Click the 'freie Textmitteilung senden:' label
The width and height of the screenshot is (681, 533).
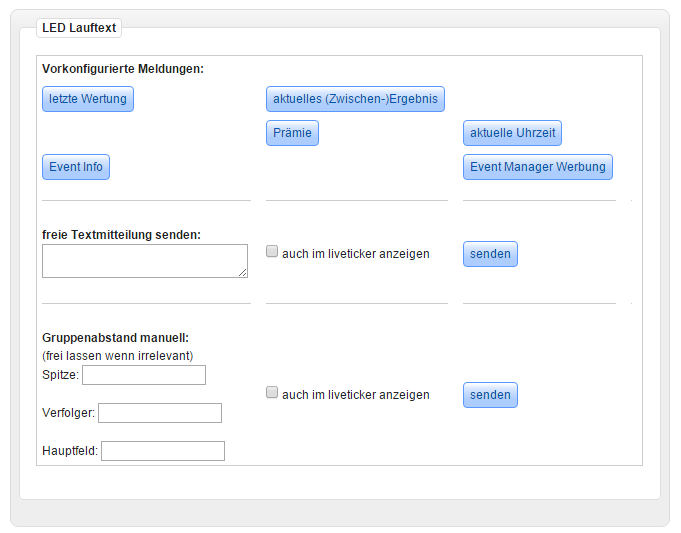(121, 235)
